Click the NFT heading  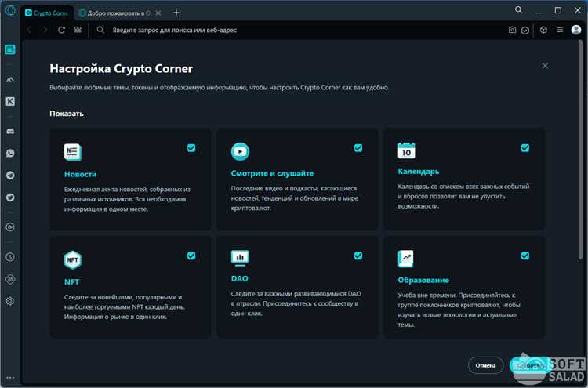coord(71,282)
